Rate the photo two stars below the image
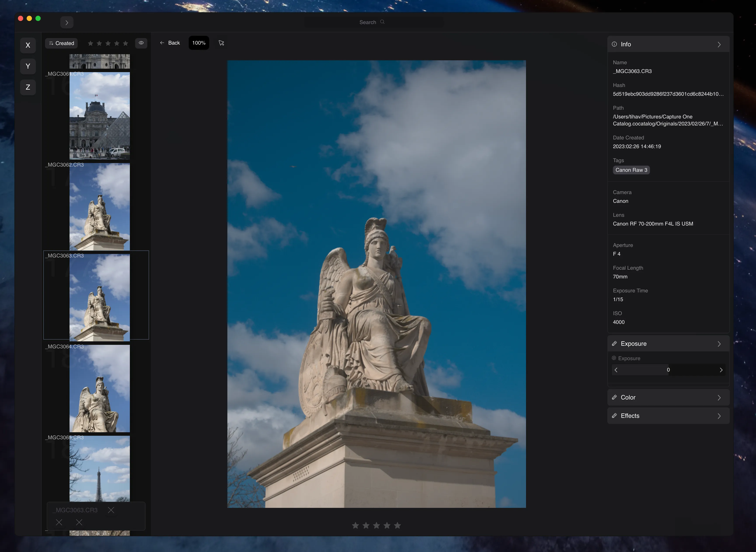 click(x=366, y=525)
